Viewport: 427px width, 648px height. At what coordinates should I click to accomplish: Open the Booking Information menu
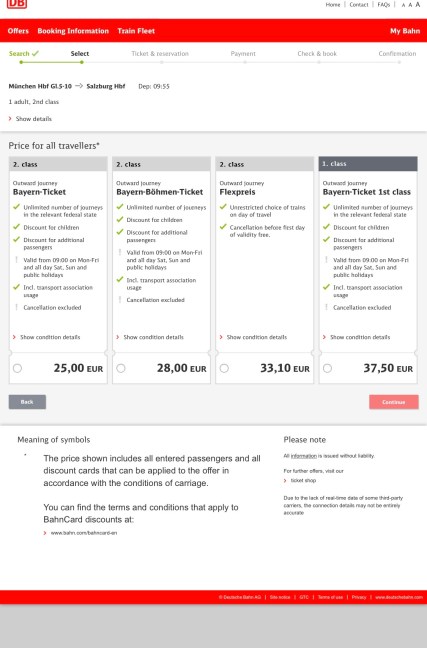pos(73,31)
